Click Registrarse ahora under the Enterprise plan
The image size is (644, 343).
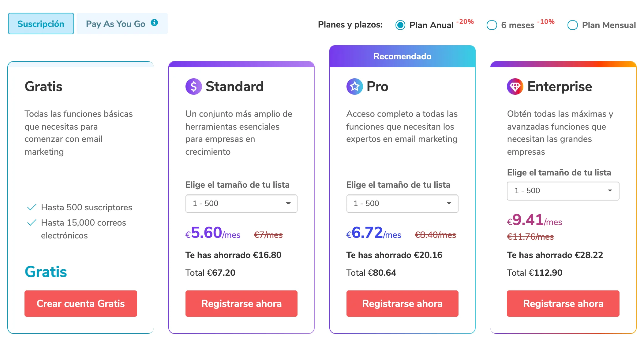click(x=563, y=304)
